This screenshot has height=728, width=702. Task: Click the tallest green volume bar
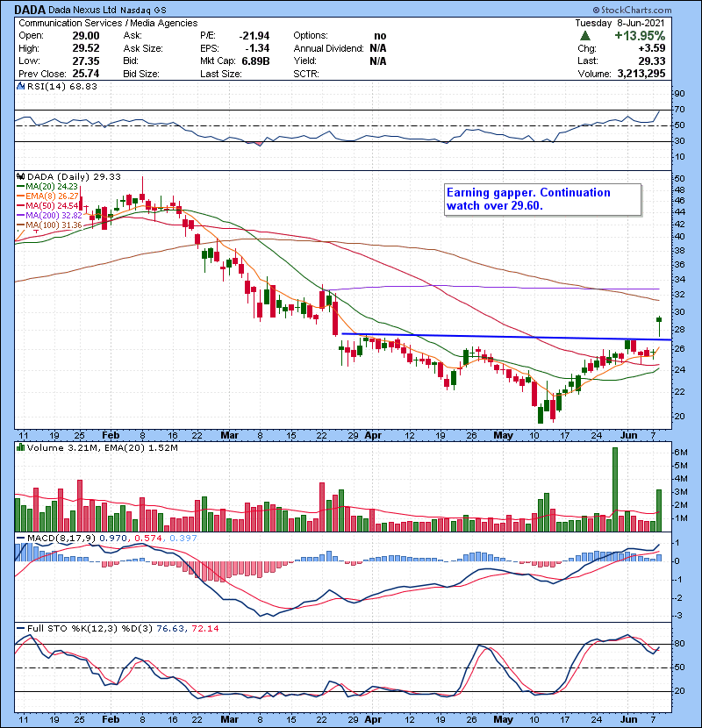pyautogui.click(x=614, y=489)
